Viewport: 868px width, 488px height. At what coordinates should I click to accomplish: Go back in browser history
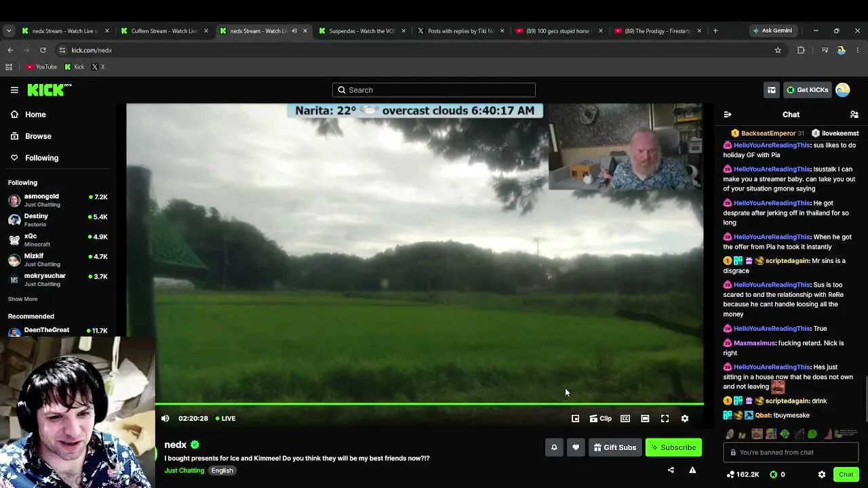point(10,50)
